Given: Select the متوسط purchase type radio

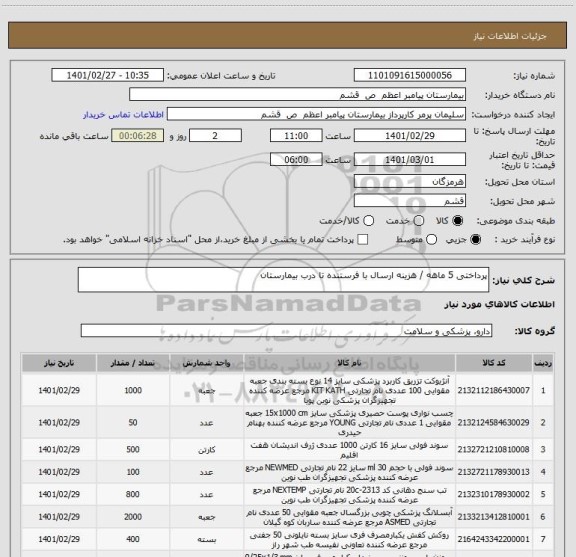Looking at the screenshot, I should point(431,240).
